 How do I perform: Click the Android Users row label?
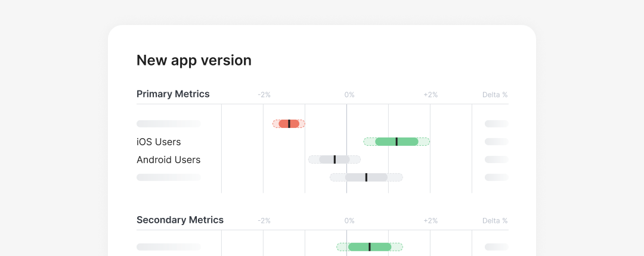(168, 160)
